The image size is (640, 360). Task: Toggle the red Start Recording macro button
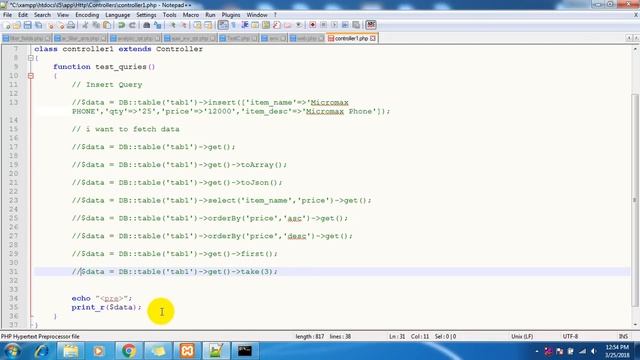click(312, 25)
